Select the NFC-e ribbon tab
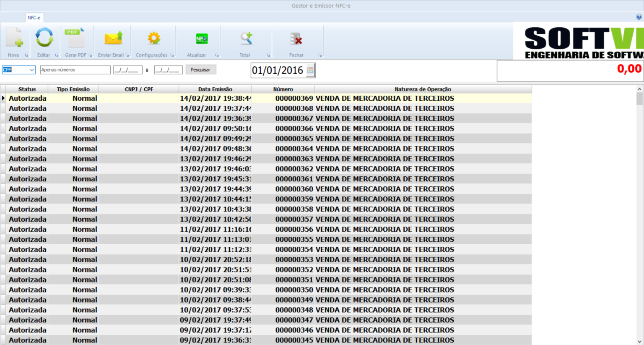The height and width of the screenshot is (345, 644). click(x=34, y=18)
